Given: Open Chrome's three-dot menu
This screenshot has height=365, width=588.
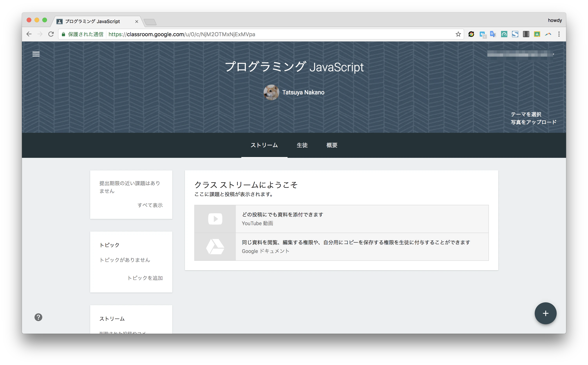Looking at the screenshot, I should [559, 34].
